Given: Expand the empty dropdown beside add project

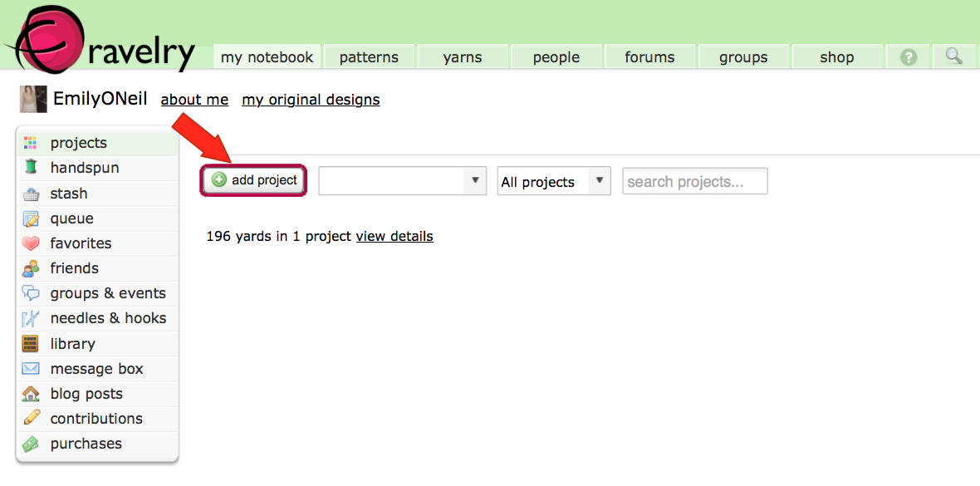Looking at the screenshot, I should coord(402,181).
